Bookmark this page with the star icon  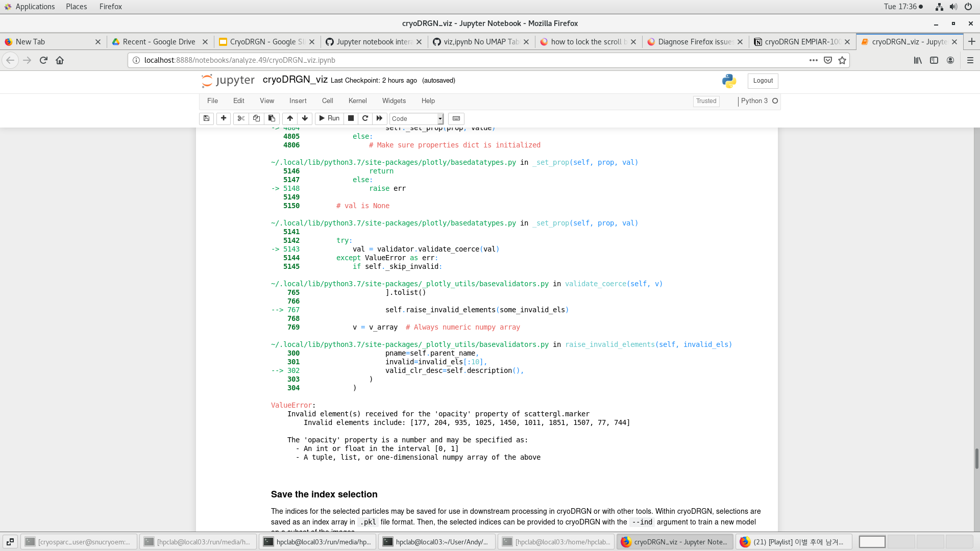(843, 60)
